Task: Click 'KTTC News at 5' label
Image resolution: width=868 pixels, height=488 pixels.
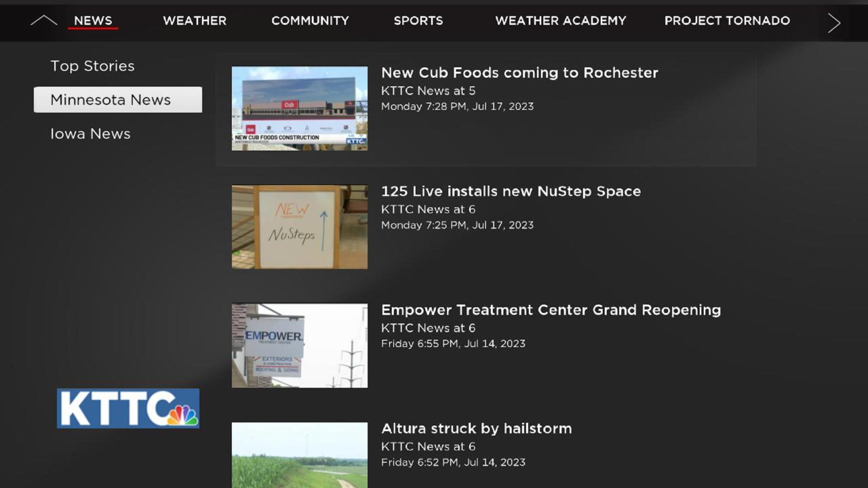Action: coord(429,91)
